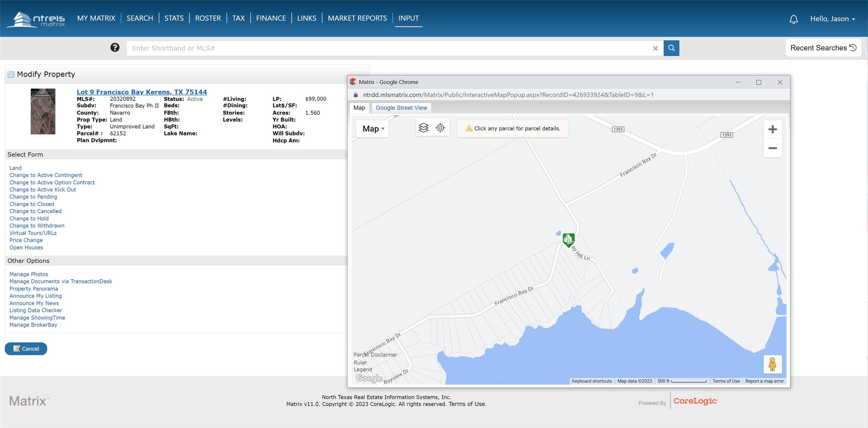Clear the shorthand search field
The width and height of the screenshot is (868, 428).
tap(655, 48)
